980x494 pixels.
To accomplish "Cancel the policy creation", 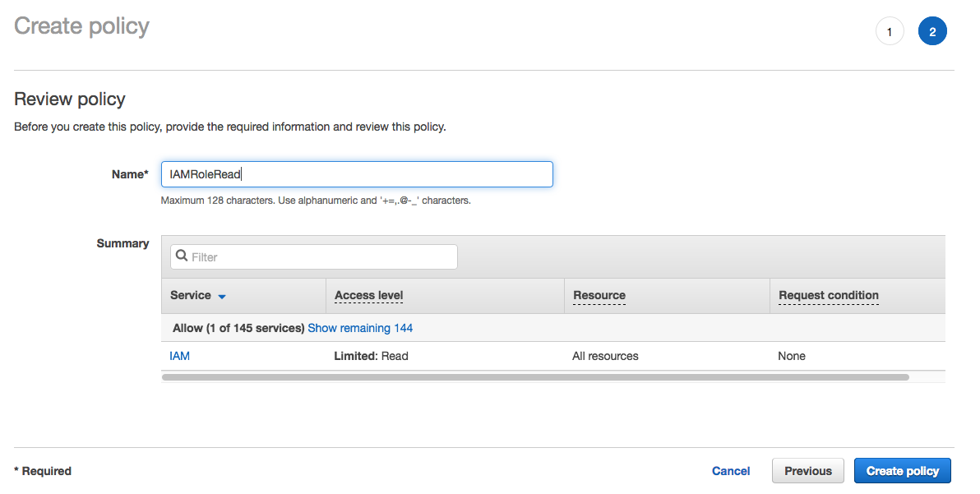I will (x=731, y=471).
